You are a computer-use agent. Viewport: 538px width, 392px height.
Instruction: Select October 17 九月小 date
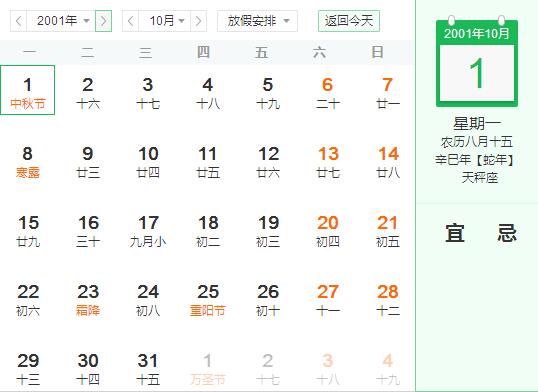148,231
